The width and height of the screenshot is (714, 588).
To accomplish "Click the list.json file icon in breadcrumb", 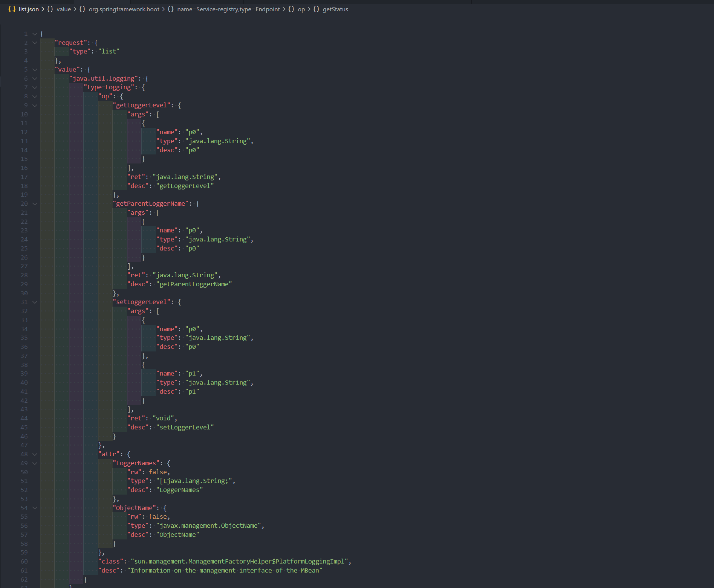I will click(12, 9).
